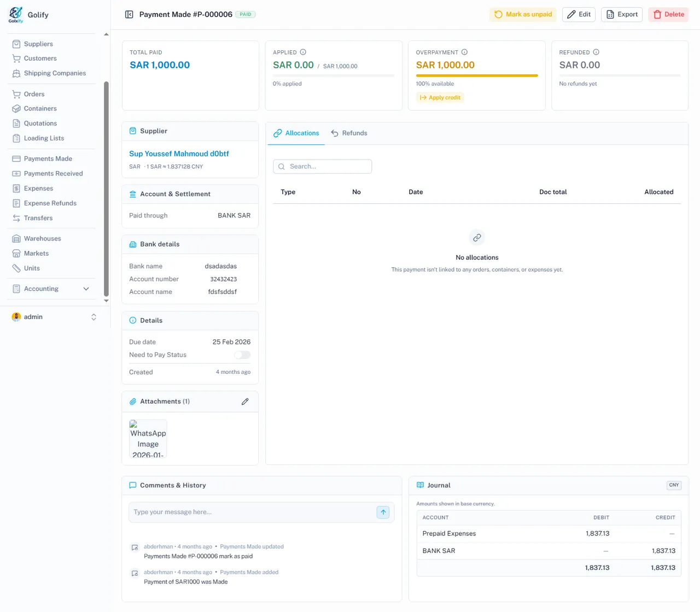Click the allocations Search field
Image resolution: width=700 pixels, height=612 pixels.
coord(323,167)
